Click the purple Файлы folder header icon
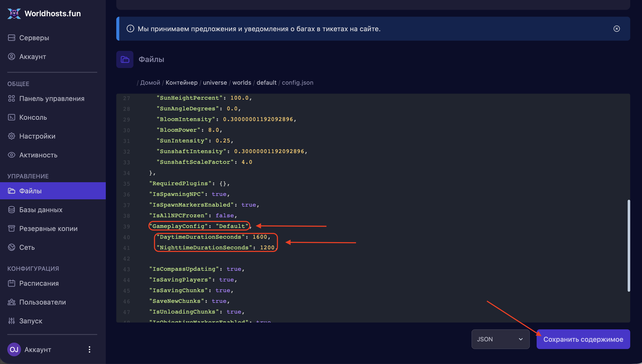 (125, 59)
